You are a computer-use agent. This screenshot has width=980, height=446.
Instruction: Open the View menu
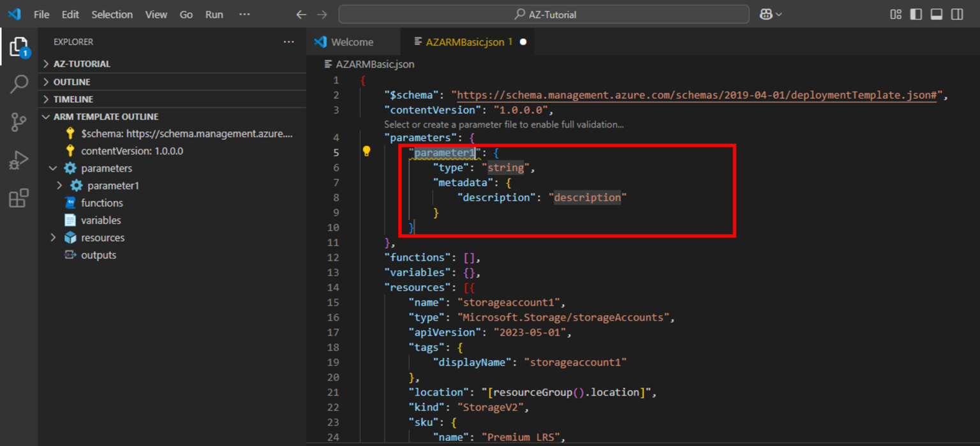pyautogui.click(x=156, y=14)
